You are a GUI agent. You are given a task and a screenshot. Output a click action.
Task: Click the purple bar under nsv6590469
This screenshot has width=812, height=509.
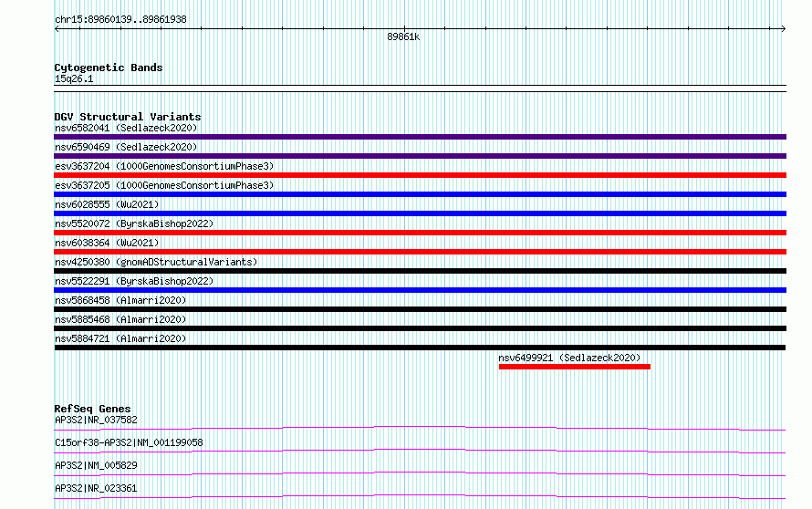point(420,156)
